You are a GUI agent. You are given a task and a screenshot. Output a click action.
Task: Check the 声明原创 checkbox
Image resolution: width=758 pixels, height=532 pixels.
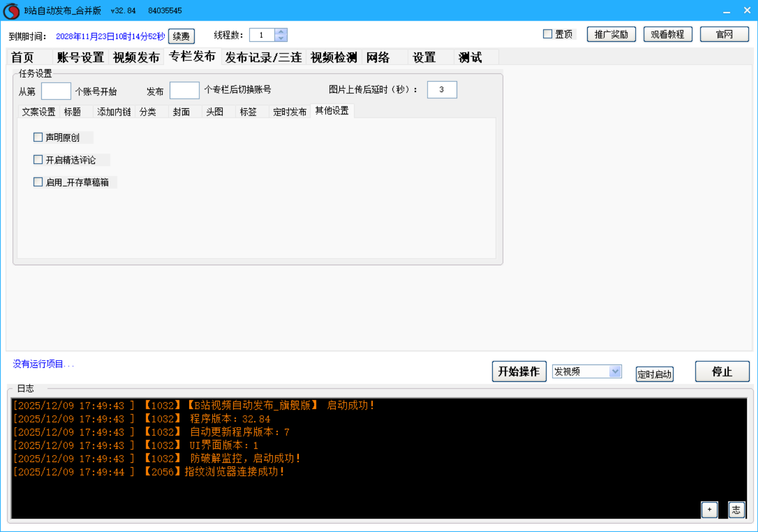pyautogui.click(x=39, y=137)
